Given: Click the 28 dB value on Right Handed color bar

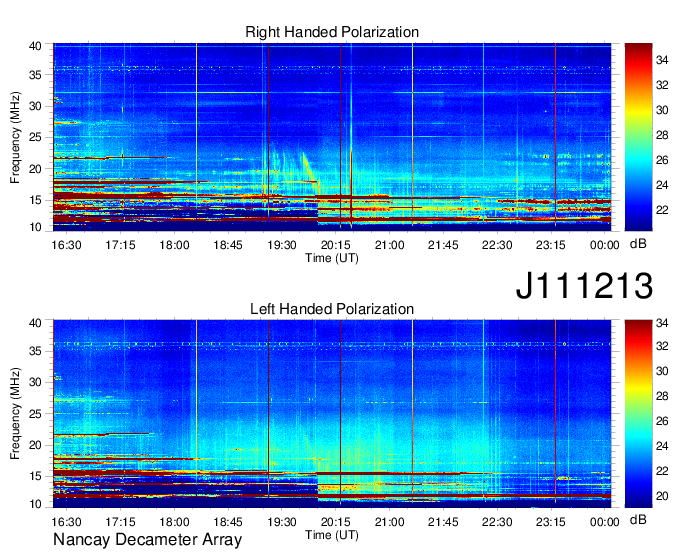Looking at the screenshot, I should 662,135.
